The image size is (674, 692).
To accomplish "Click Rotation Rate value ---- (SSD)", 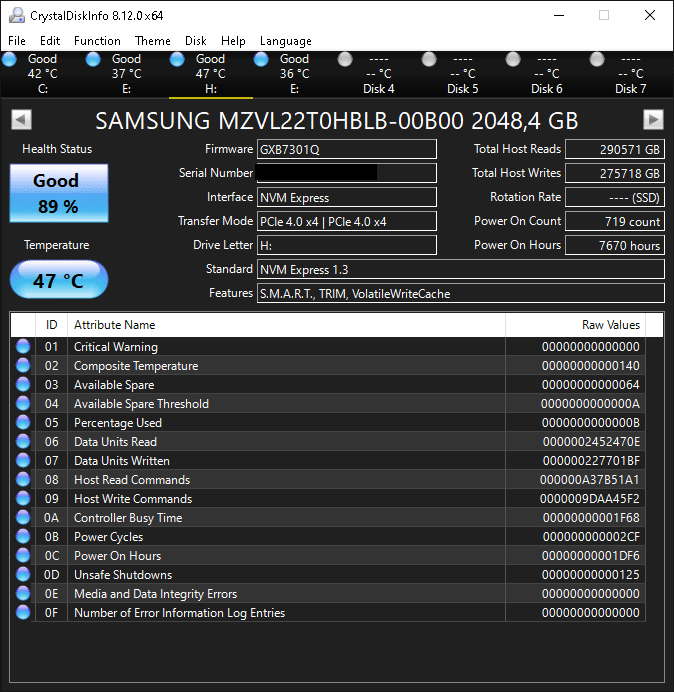I will tap(615, 197).
